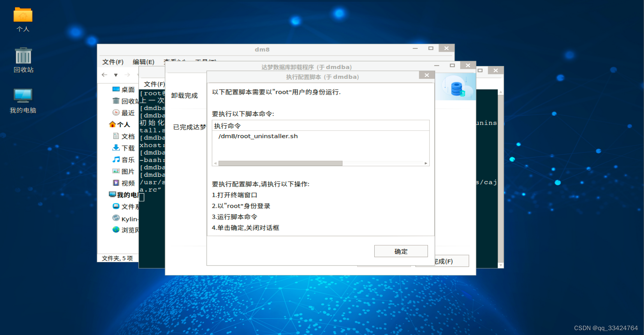The height and width of the screenshot is (335, 644).
Task: Close the 达梦数据库卸载程序 window
Action: point(468,65)
